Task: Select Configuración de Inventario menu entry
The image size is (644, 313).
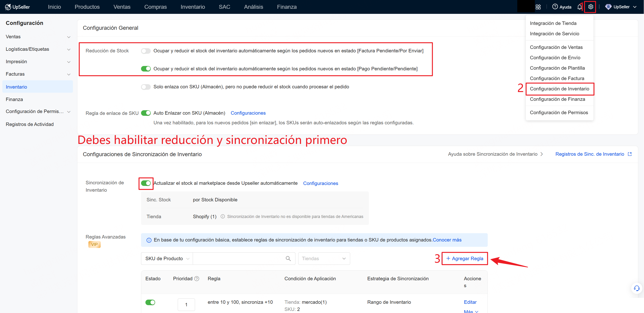Action: click(559, 89)
